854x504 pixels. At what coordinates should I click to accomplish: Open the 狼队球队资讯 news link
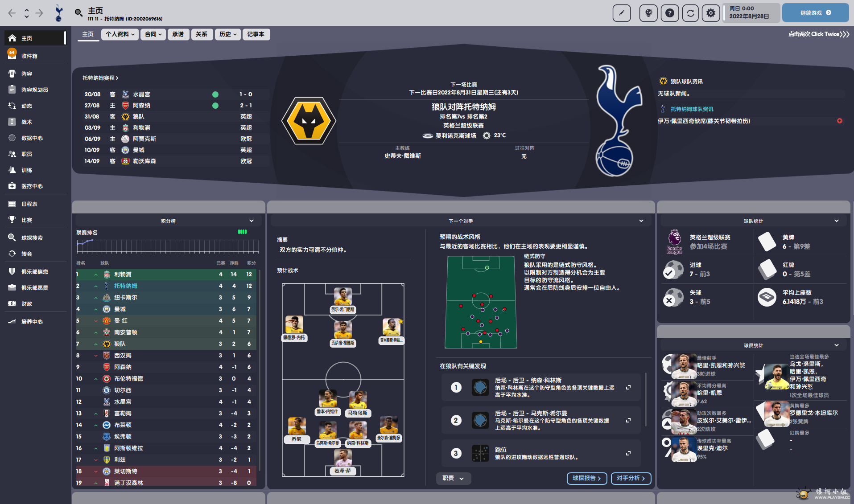click(x=686, y=82)
